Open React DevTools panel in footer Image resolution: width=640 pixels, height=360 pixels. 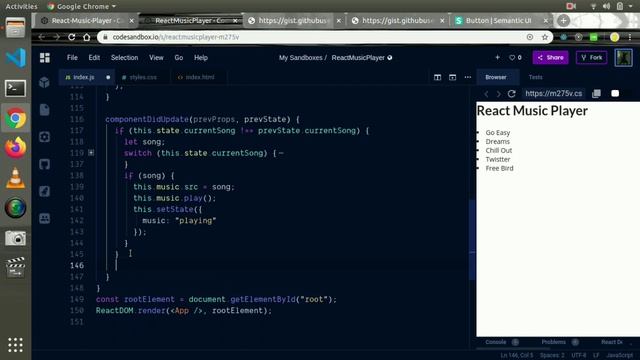point(612,342)
